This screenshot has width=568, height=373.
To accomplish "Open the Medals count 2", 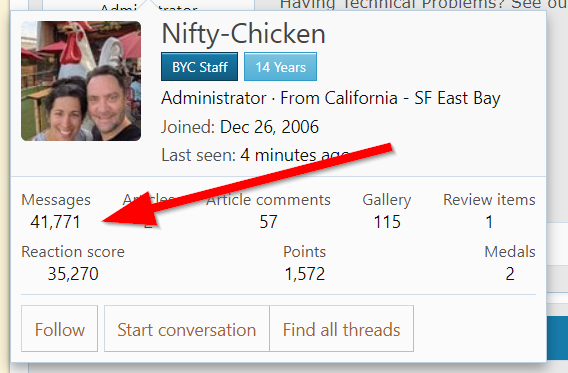I will 510,274.
